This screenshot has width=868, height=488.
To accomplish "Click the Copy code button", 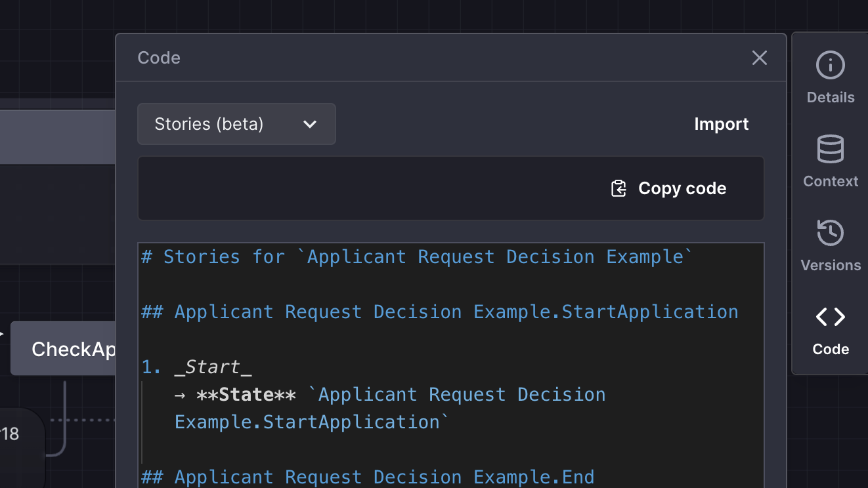I will click(x=668, y=188).
